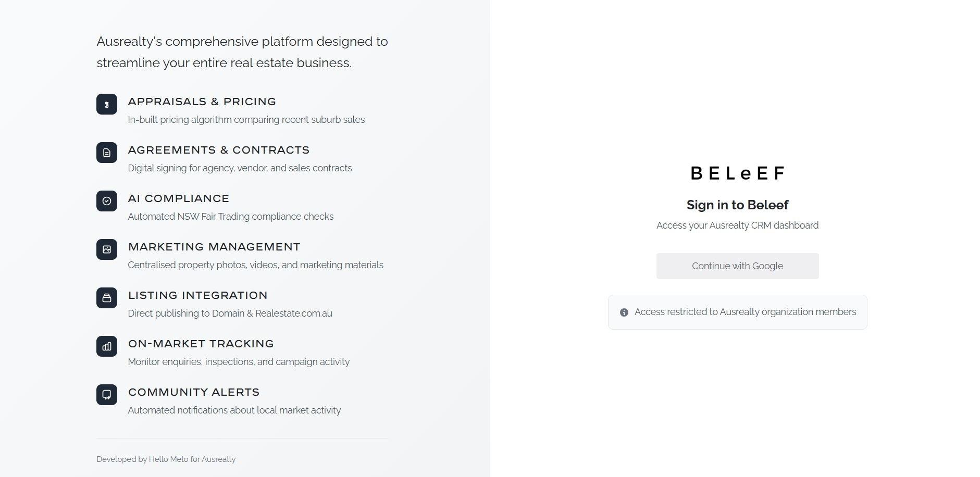Viewport: 980px width, 477px height.
Task: Click the Sign in to Beleef title
Action: [737, 205]
